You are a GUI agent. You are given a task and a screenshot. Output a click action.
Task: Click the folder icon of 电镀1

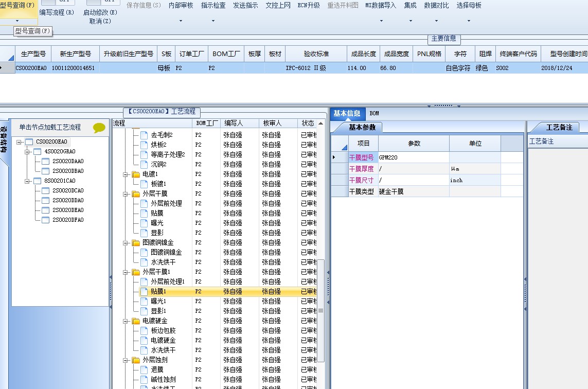coord(136,174)
